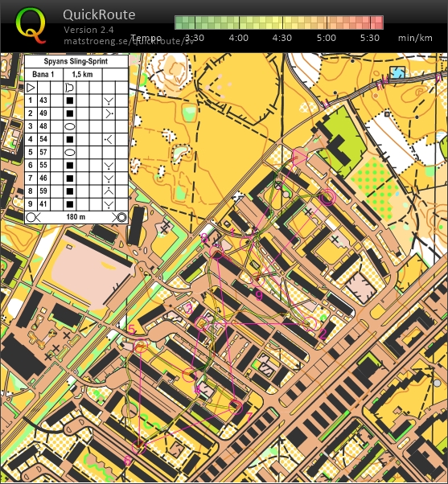Click the black square symbol in row 6

pyautogui.click(x=70, y=166)
